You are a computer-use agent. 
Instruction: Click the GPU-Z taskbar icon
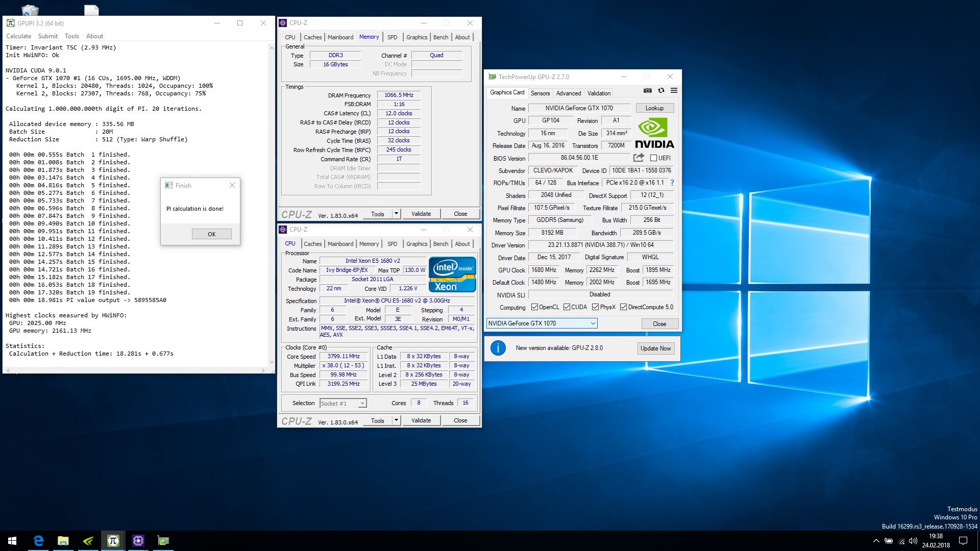(x=163, y=541)
